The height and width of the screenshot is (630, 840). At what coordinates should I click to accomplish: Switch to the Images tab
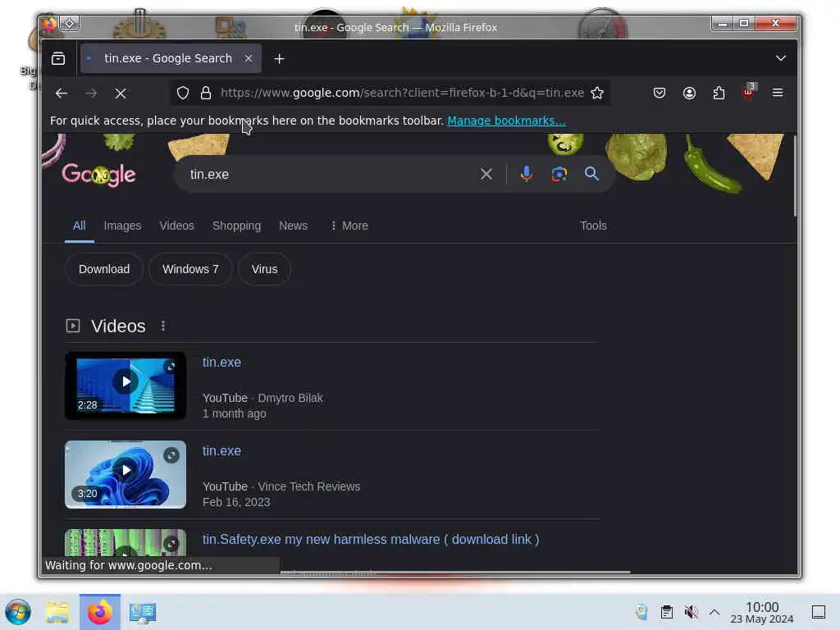click(123, 226)
